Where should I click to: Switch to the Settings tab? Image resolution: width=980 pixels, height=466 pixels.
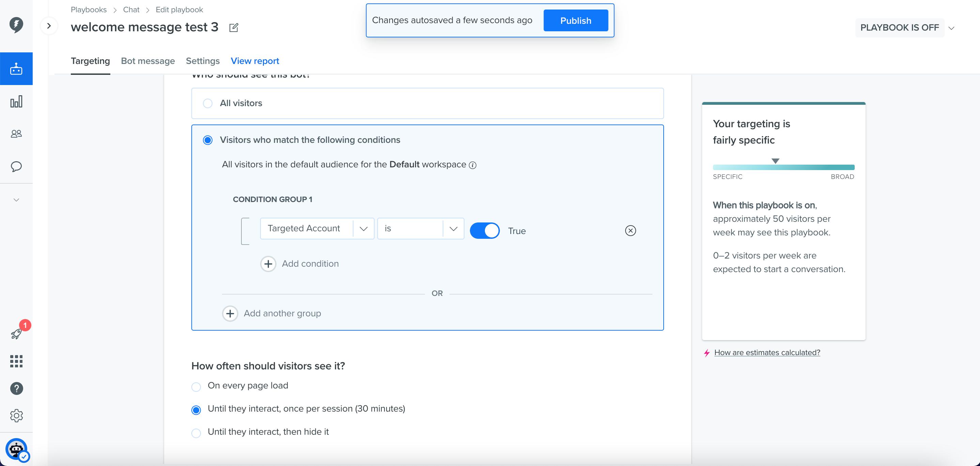[203, 61]
